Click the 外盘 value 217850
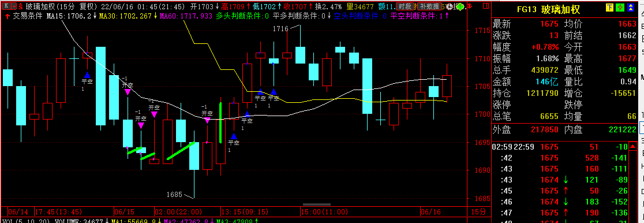 (x=545, y=129)
